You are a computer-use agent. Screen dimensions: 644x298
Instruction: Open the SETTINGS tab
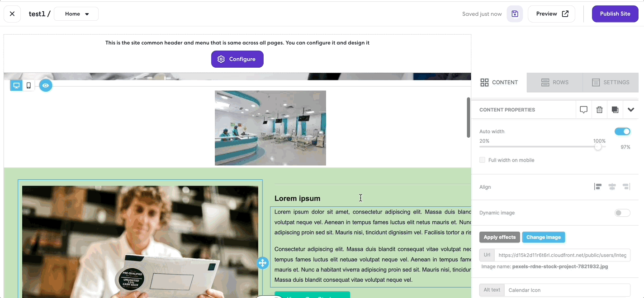(611, 82)
